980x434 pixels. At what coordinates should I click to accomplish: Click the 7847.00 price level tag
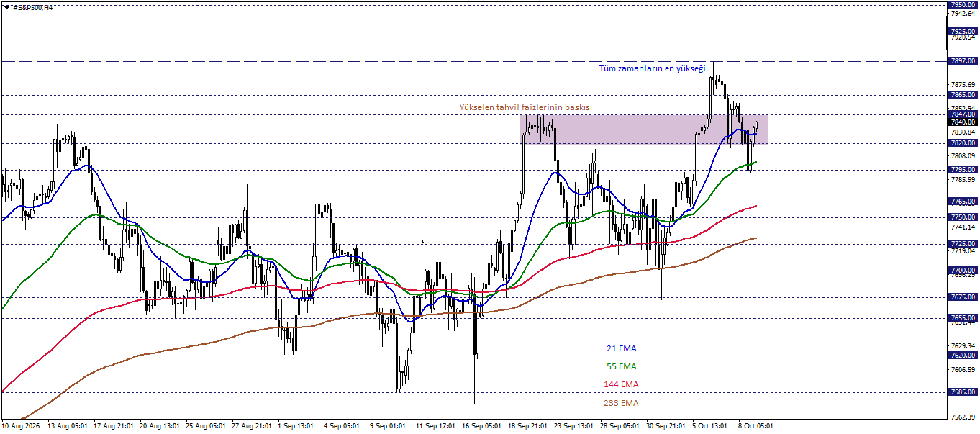tap(963, 114)
